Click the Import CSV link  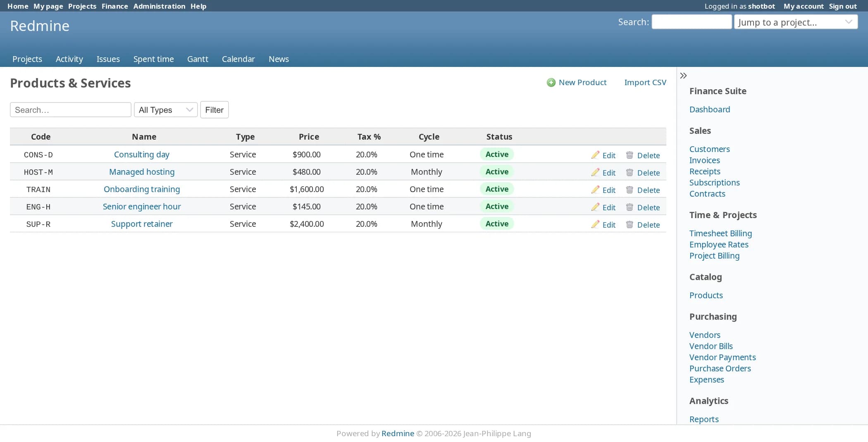[x=645, y=82]
